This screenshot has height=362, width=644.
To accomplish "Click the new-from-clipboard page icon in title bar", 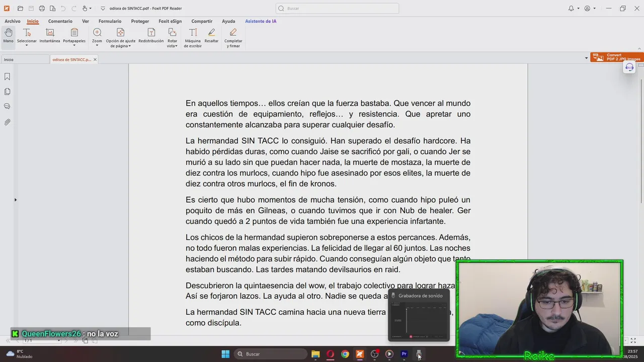I will (x=52, y=9).
